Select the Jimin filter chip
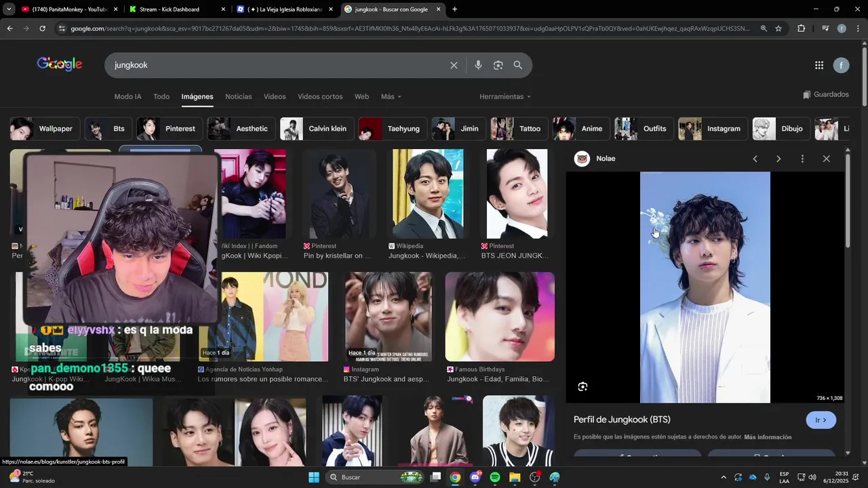 459,129
